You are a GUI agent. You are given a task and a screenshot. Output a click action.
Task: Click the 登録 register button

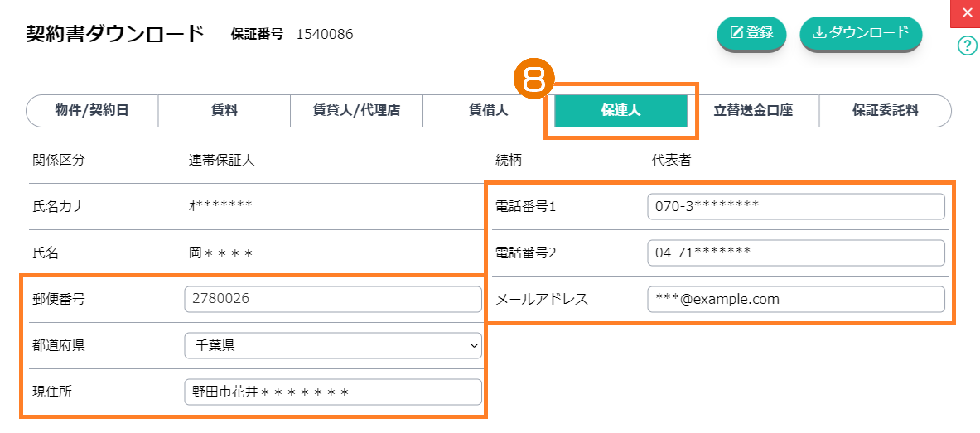click(751, 33)
